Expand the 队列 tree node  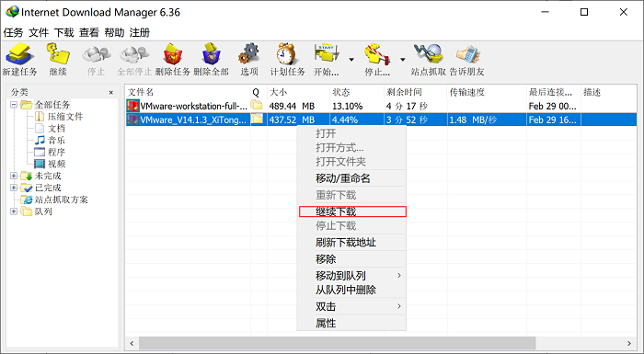pos(14,211)
